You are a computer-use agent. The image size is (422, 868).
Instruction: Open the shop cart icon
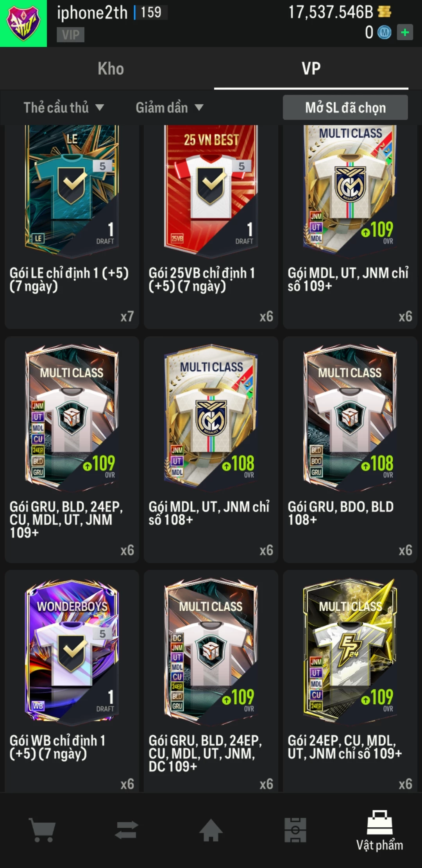point(42,830)
